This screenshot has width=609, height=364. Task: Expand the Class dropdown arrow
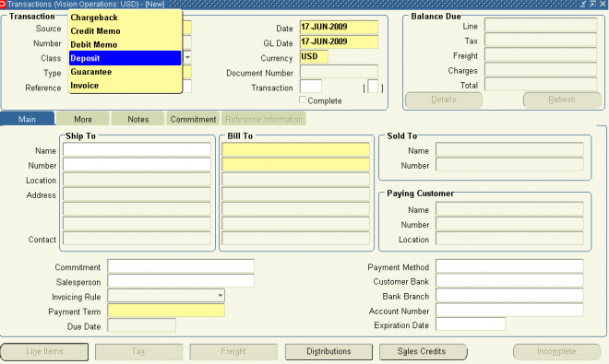pyautogui.click(x=187, y=57)
